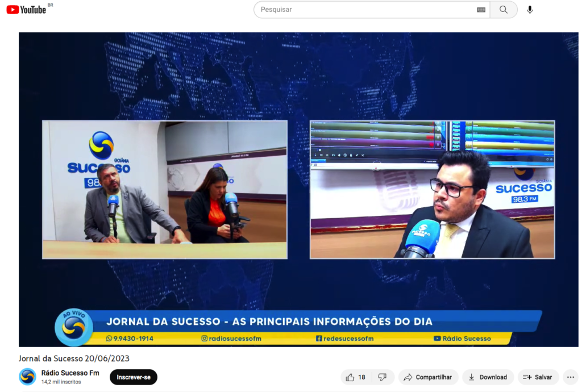Like the video with thumbs up

click(x=356, y=377)
